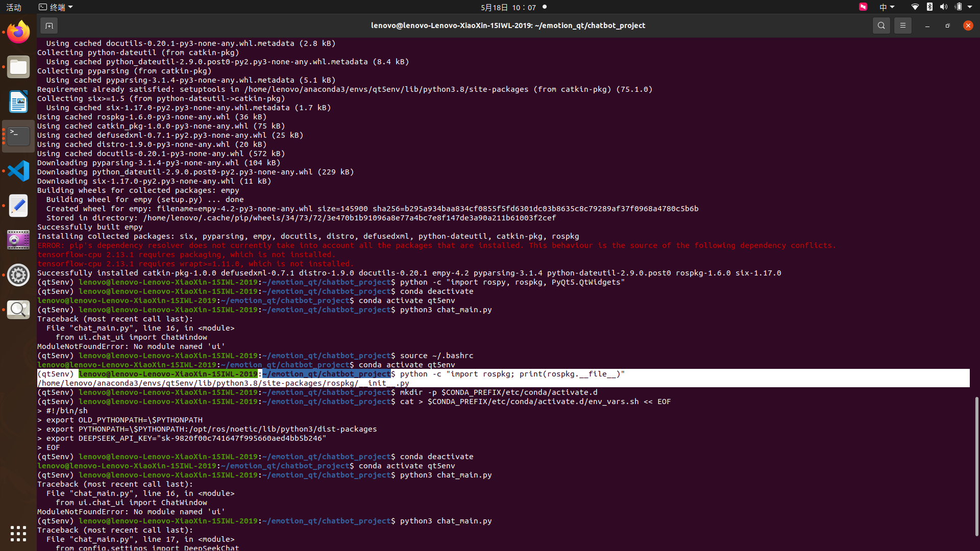Click the highlighted rospkg __init__.py path line
This screenshot has height=551, width=980.
(x=223, y=383)
